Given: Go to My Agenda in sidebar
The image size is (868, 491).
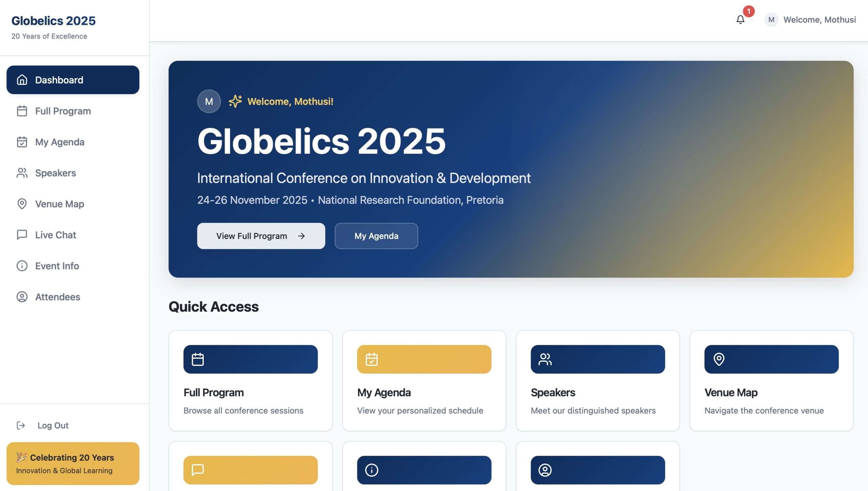Looking at the screenshot, I should click(x=73, y=142).
